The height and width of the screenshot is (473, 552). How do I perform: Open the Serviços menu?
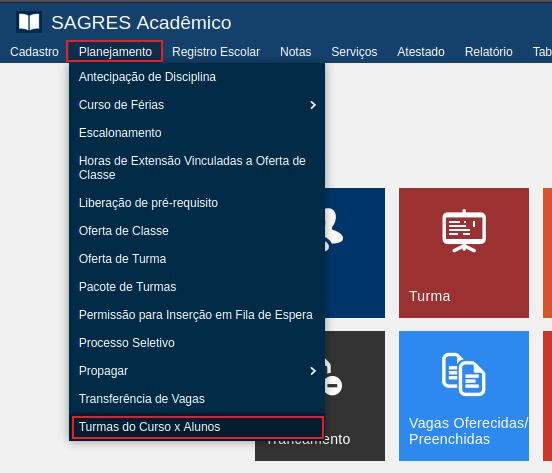(354, 52)
